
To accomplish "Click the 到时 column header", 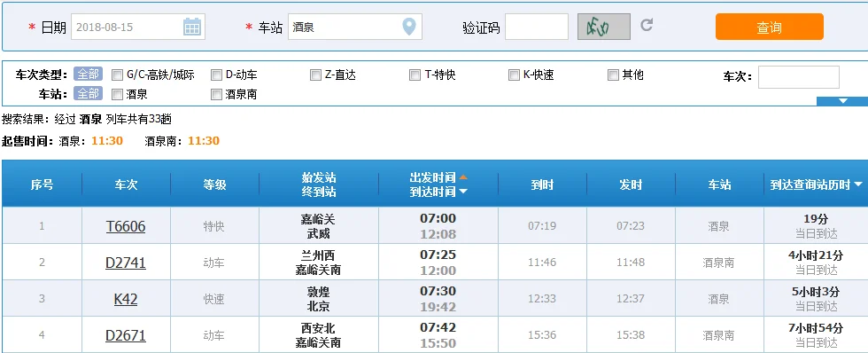I will tap(542, 184).
